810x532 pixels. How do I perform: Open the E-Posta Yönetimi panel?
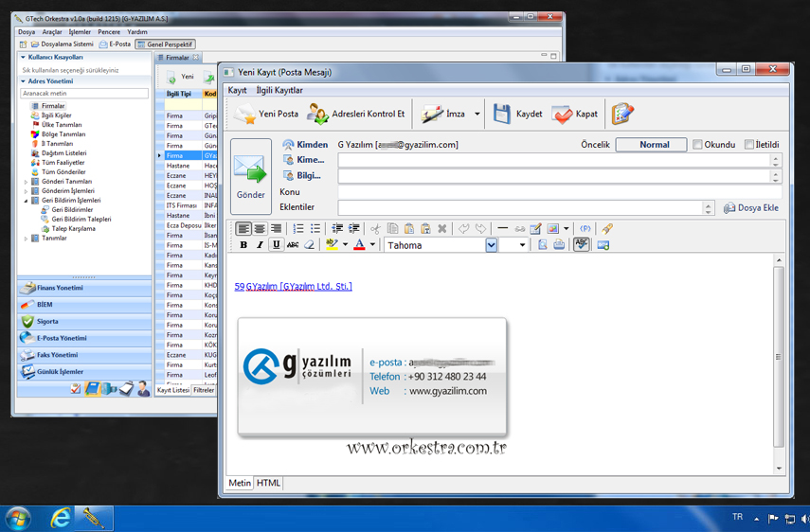pos(84,338)
